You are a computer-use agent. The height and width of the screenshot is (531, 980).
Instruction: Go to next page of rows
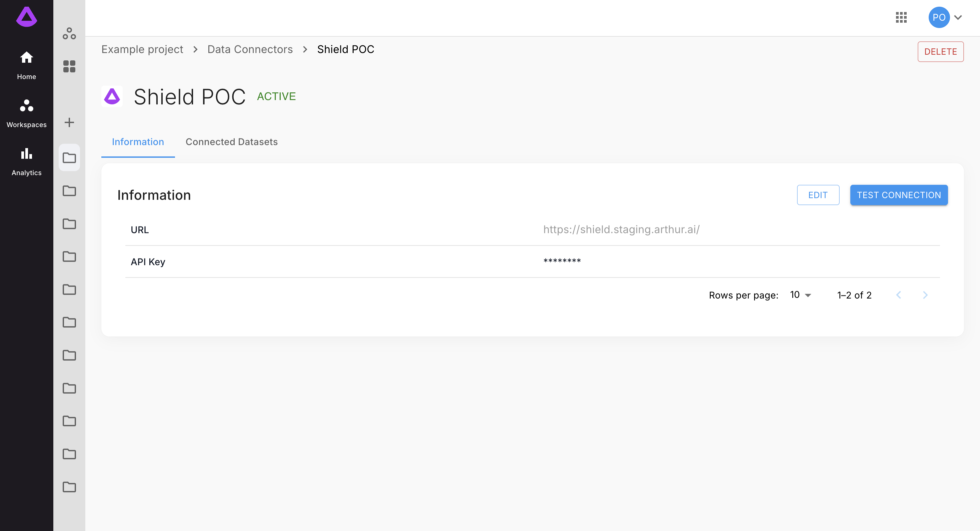(x=925, y=295)
